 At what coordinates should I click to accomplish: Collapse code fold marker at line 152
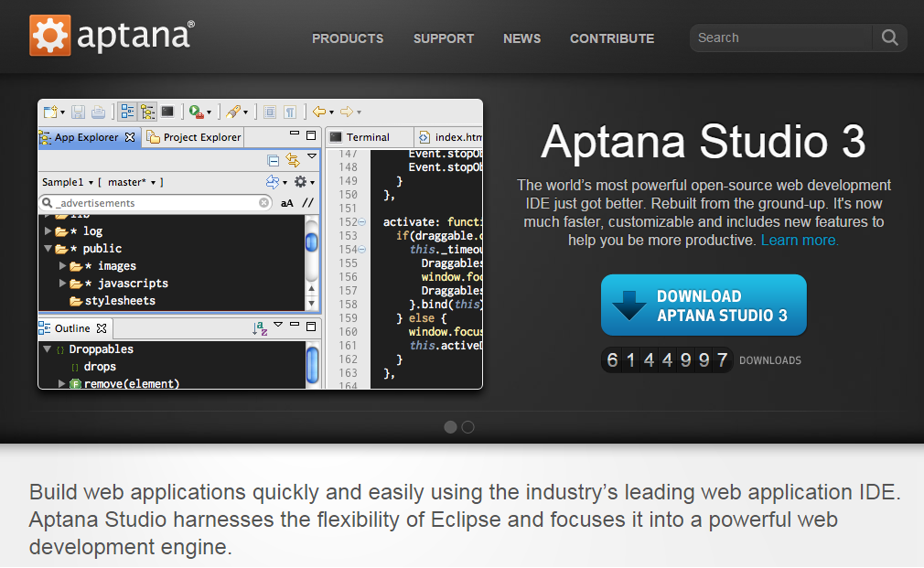[362, 222]
